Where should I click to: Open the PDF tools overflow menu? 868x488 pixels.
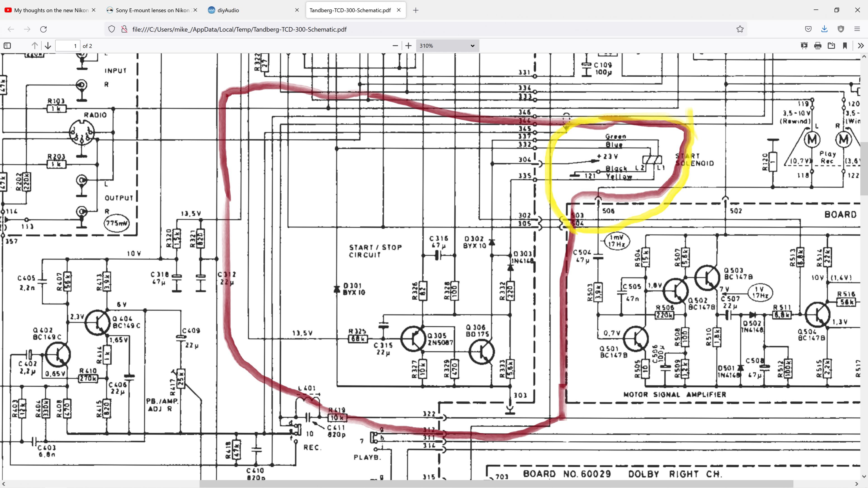861,46
